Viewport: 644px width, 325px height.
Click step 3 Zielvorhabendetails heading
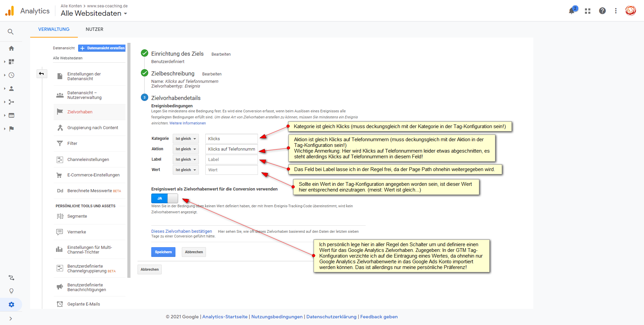[x=176, y=98]
